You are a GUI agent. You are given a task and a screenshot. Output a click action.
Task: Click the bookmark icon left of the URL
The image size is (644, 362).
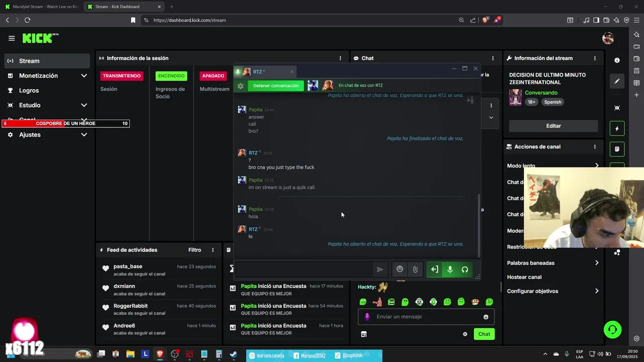pyautogui.click(x=133, y=20)
